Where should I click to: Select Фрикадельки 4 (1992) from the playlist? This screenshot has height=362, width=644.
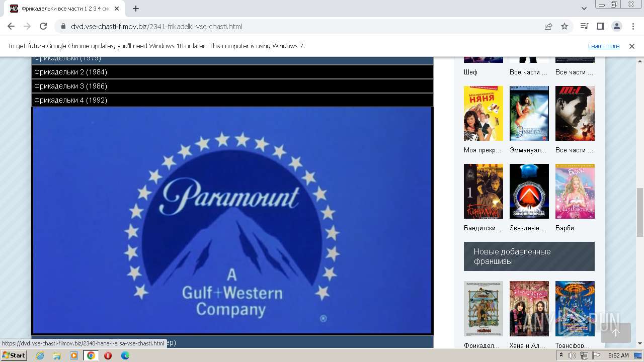coord(232,100)
